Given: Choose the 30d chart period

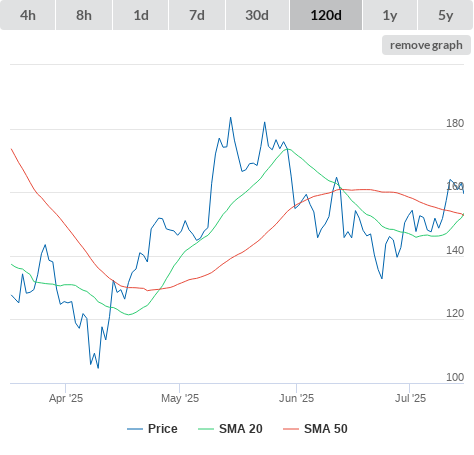Looking at the screenshot, I should (x=257, y=15).
